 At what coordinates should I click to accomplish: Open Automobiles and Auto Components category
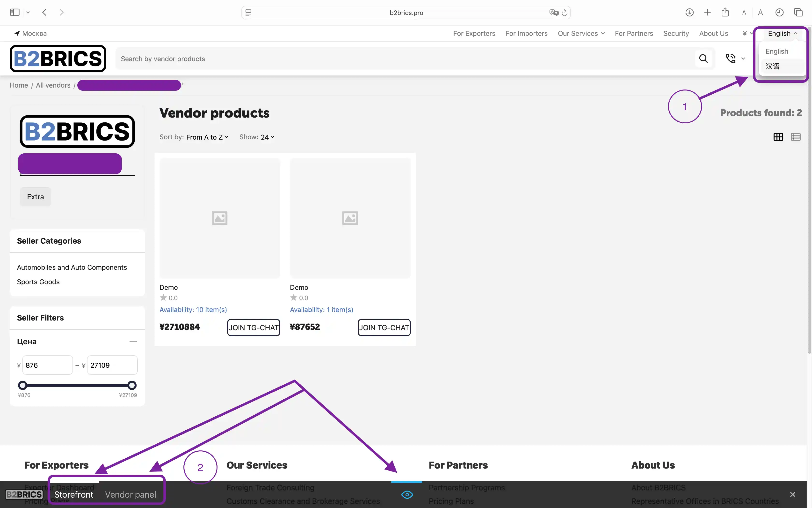(x=72, y=267)
